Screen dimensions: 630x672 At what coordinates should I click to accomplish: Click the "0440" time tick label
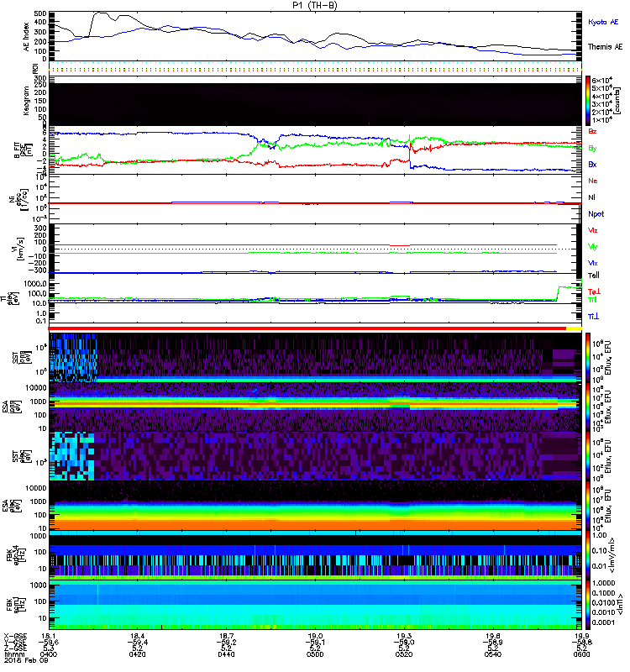click(x=226, y=654)
